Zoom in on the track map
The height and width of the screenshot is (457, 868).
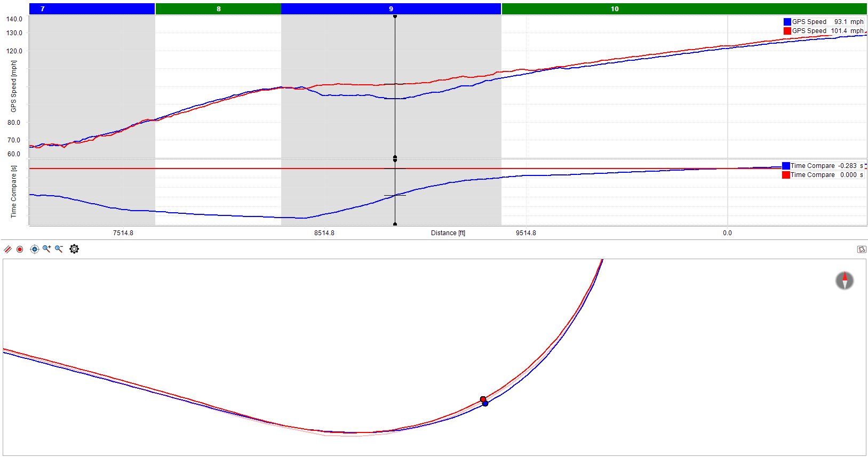coord(47,249)
